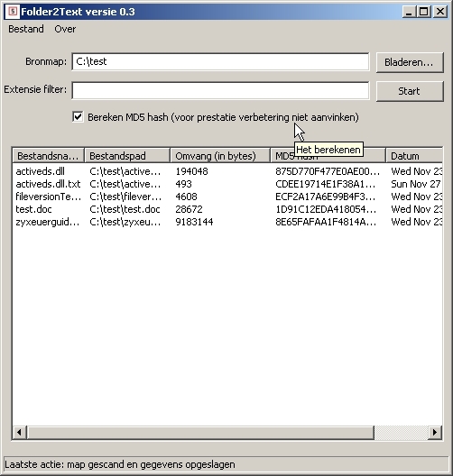Click the size value 28672
Viewport: 453px width, 476px height.
(189, 209)
